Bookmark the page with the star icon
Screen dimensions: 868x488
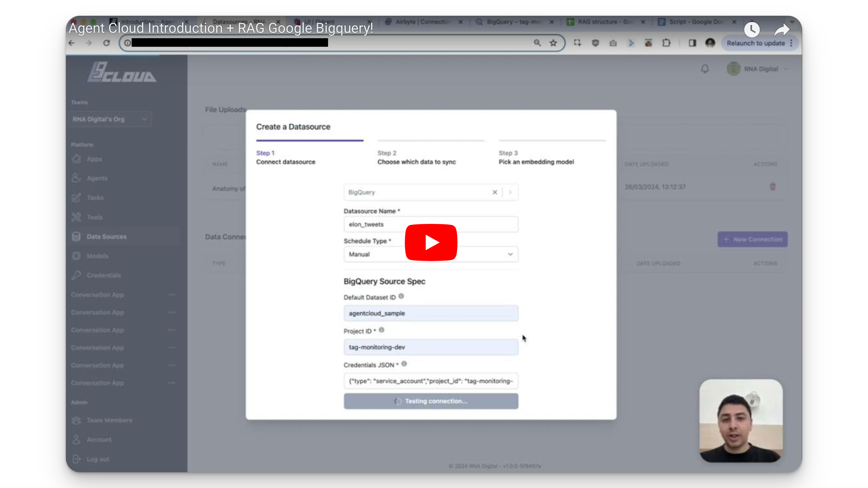point(553,43)
